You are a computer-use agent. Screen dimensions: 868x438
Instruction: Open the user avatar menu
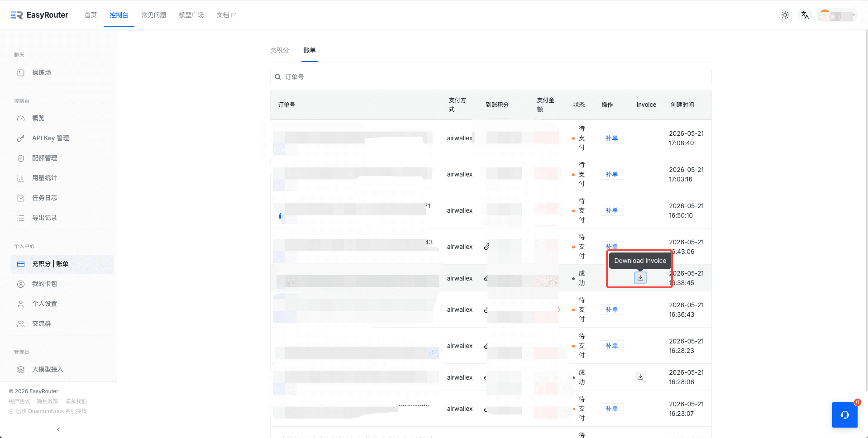pos(837,15)
